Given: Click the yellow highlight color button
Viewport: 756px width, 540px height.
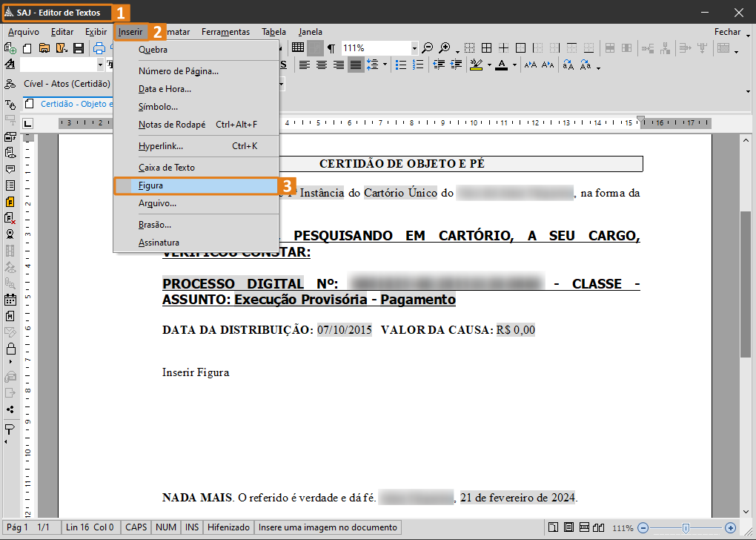Looking at the screenshot, I should click(477, 65).
